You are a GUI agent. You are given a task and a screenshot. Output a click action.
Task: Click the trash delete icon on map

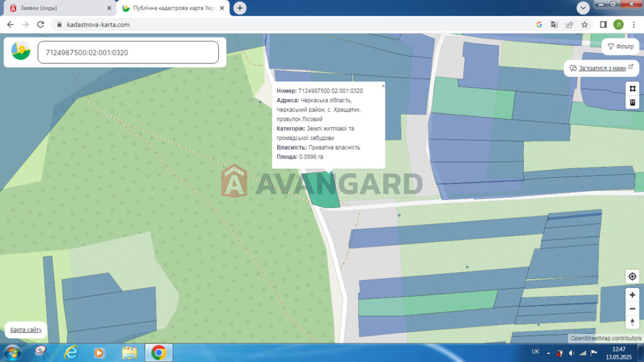[x=632, y=102]
